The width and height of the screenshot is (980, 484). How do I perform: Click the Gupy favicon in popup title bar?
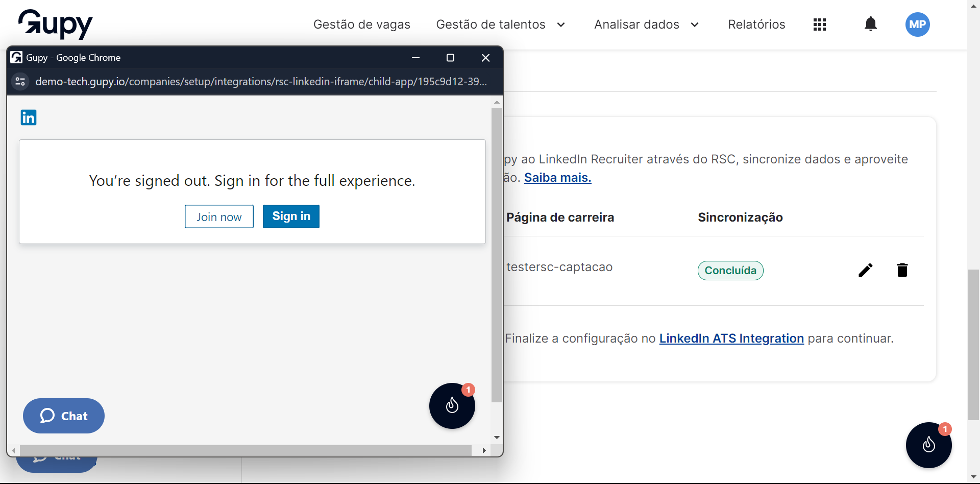click(x=16, y=57)
